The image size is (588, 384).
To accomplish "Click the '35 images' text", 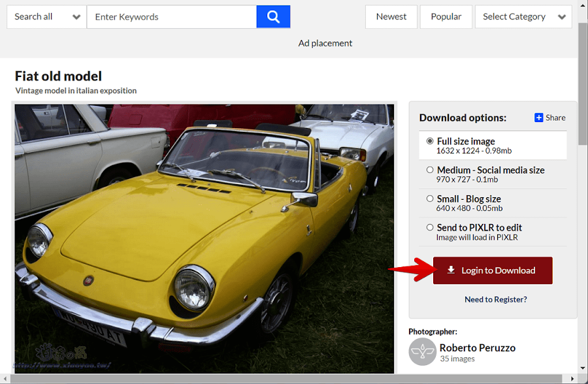I will [457, 359].
